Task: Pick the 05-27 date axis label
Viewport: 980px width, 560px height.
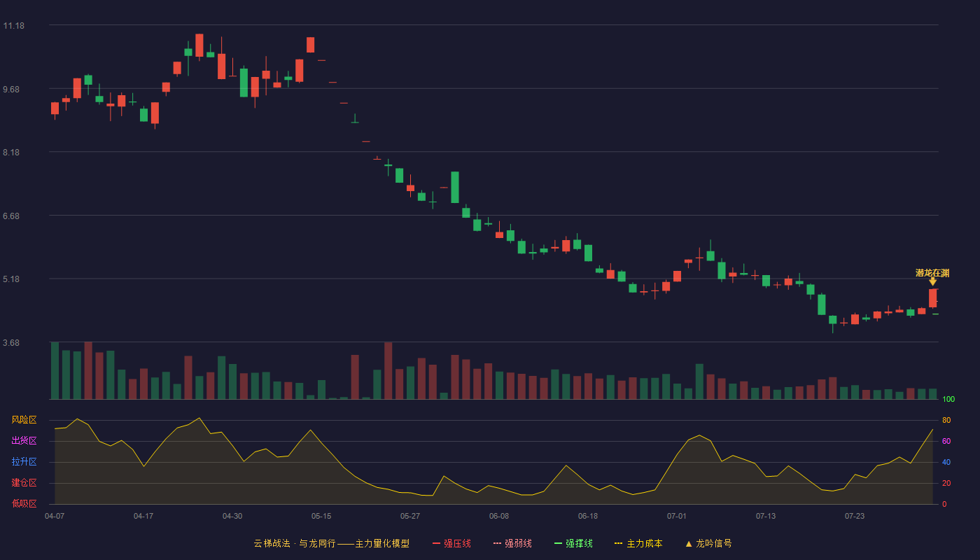Action: click(410, 516)
